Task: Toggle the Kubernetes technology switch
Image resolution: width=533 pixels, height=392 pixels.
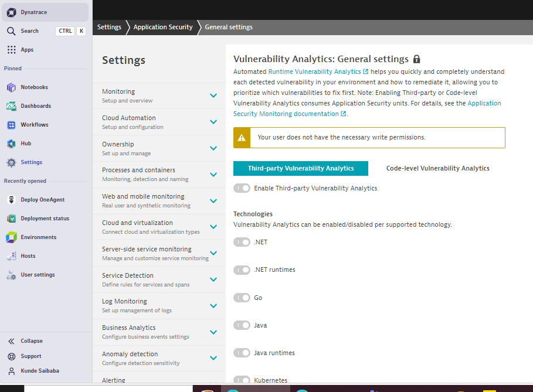Action: 242,380
